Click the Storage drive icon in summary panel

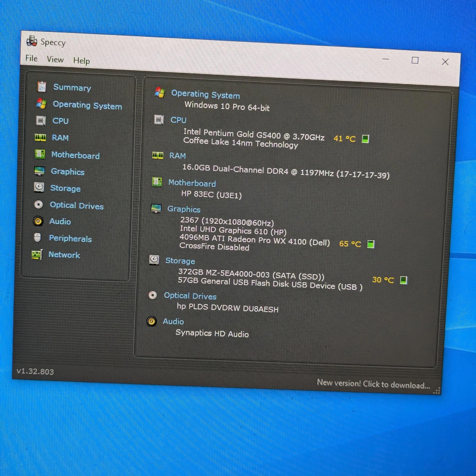[x=154, y=260]
